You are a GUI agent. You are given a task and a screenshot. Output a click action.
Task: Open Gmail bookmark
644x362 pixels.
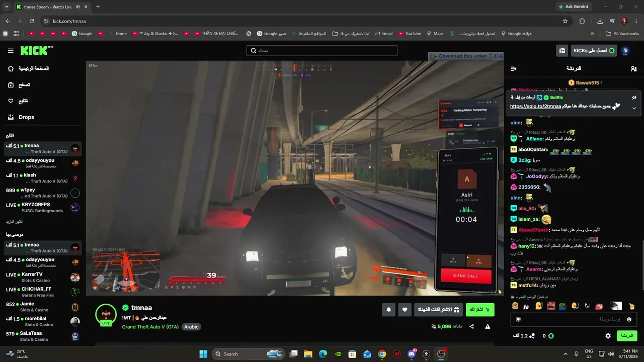pyautogui.click(x=383, y=34)
